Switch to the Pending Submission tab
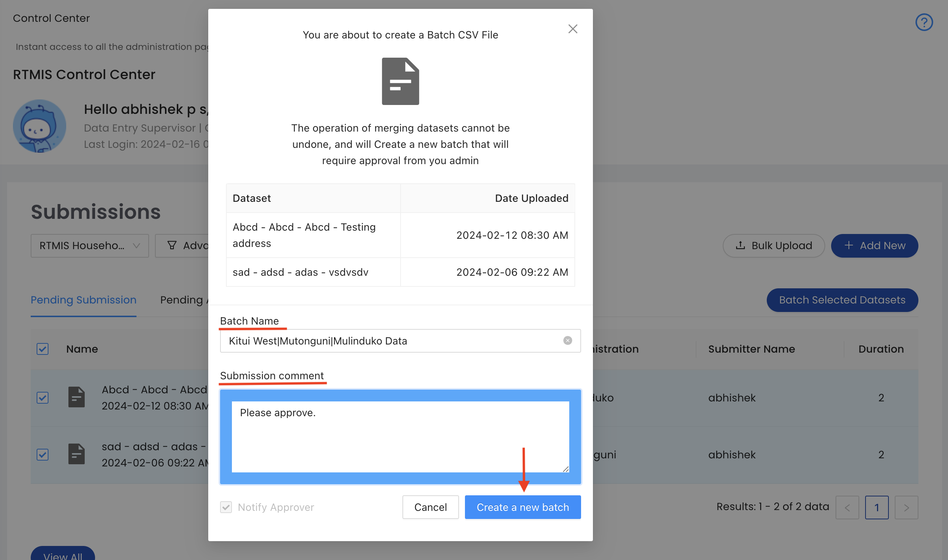Screen dimensions: 948x560 84,300
